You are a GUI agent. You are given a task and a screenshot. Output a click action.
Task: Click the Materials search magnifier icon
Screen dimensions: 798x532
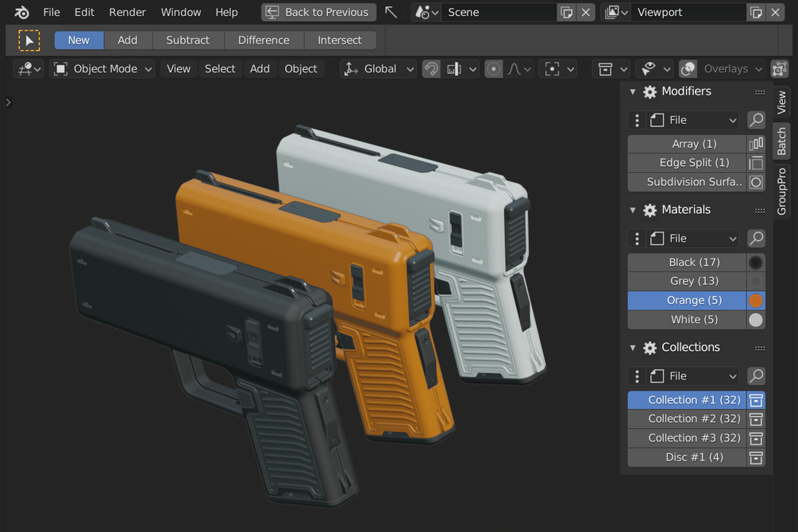pos(756,238)
